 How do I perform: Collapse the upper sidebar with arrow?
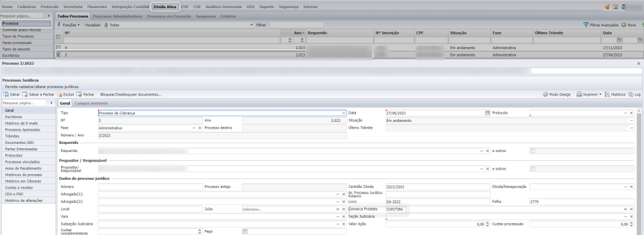pyautogui.click(x=49, y=16)
